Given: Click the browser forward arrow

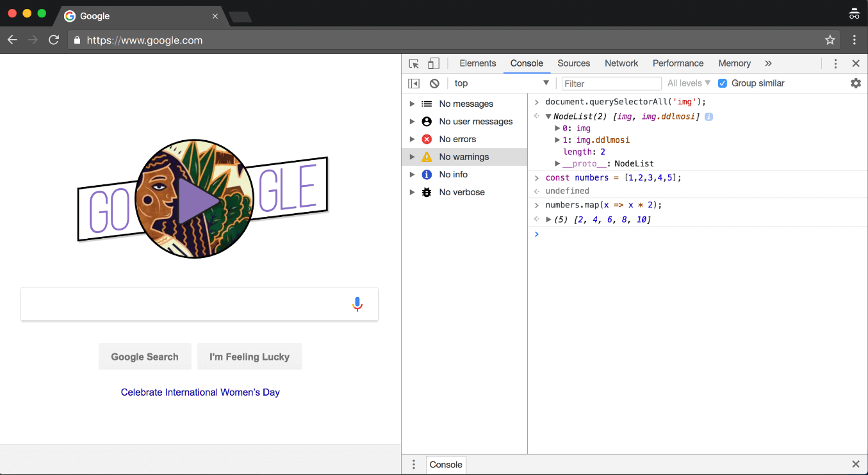Looking at the screenshot, I should (33, 40).
